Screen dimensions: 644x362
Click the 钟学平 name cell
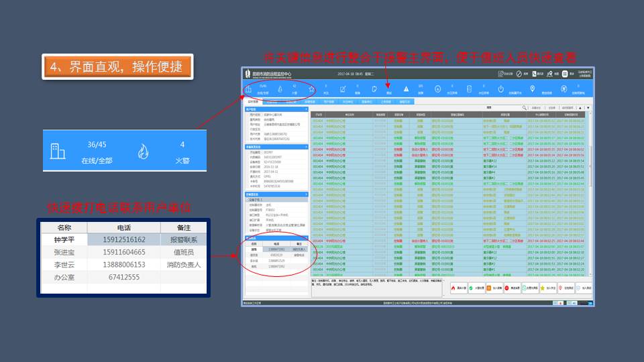(x=64, y=240)
